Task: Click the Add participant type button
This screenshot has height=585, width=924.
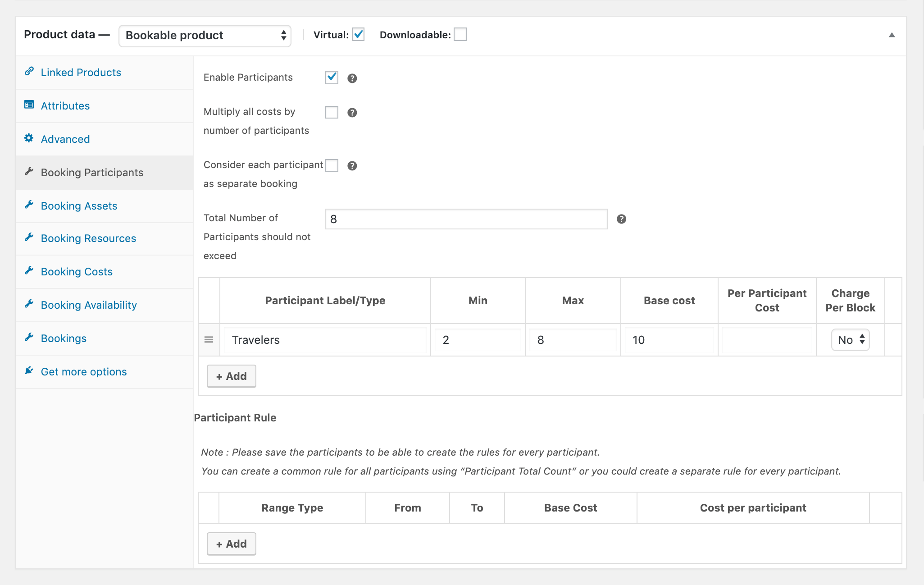Action: point(231,375)
